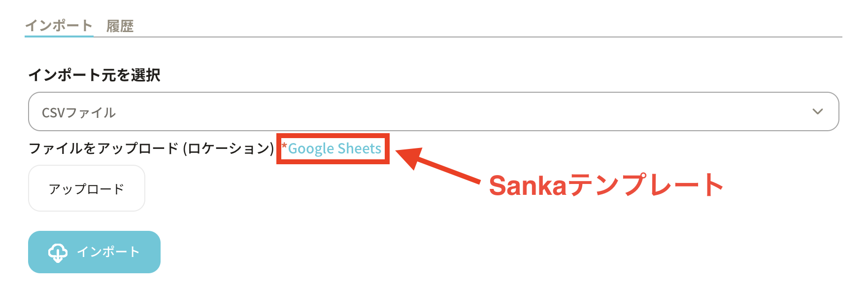Select the インポート tab at the top
This screenshot has width=868, height=292.
[x=59, y=26]
